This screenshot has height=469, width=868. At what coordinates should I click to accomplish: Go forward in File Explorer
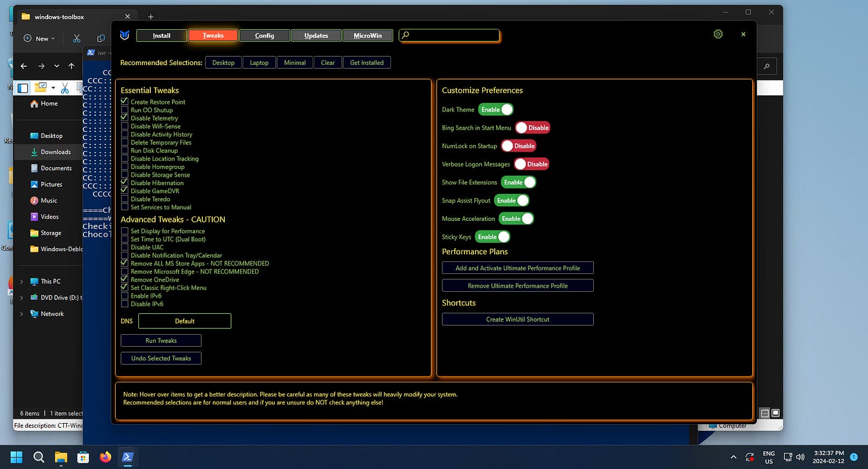pos(41,66)
